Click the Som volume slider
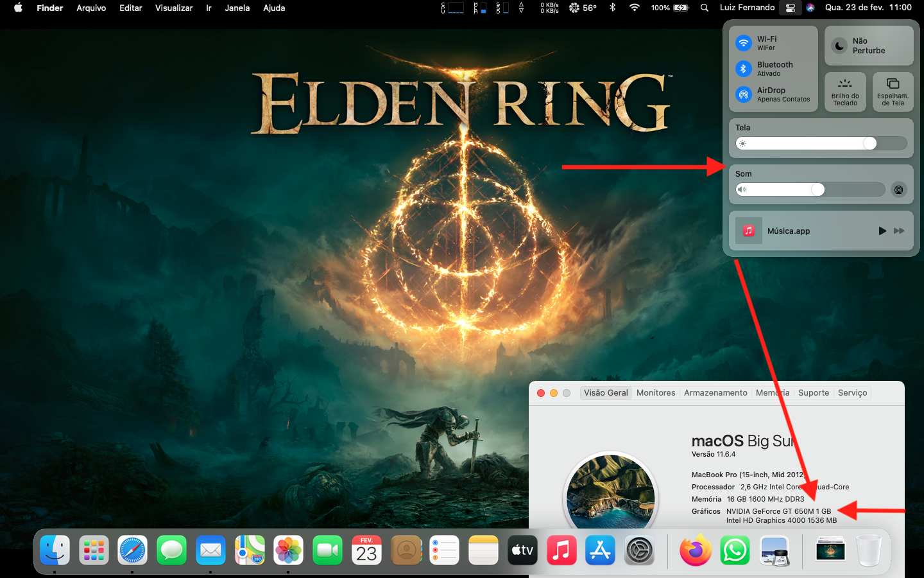Viewport: 924px width, 578px height. pos(810,189)
